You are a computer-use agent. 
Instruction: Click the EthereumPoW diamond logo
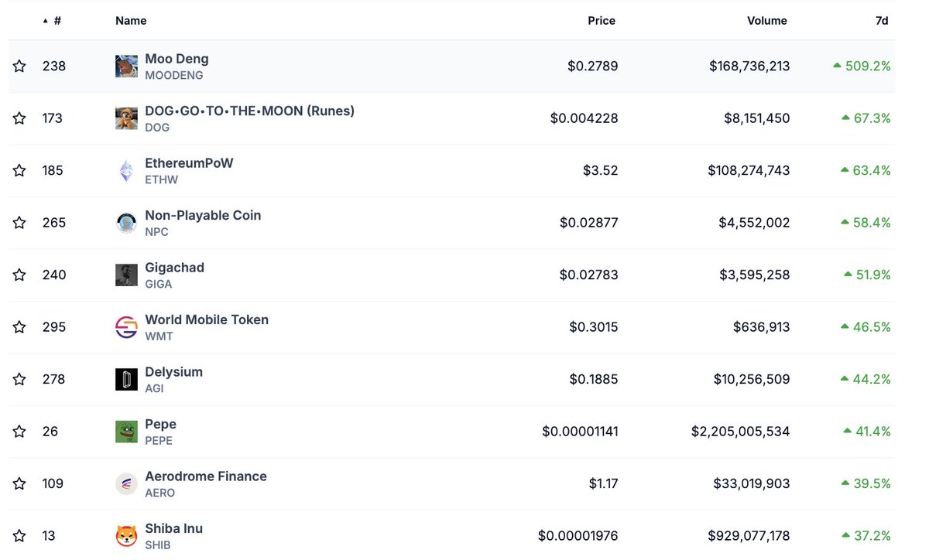(126, 171)
